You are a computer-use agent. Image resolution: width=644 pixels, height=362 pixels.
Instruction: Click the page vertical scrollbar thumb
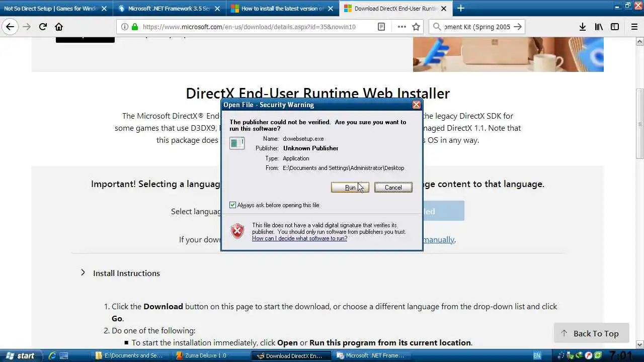click(x=639, y=123)
